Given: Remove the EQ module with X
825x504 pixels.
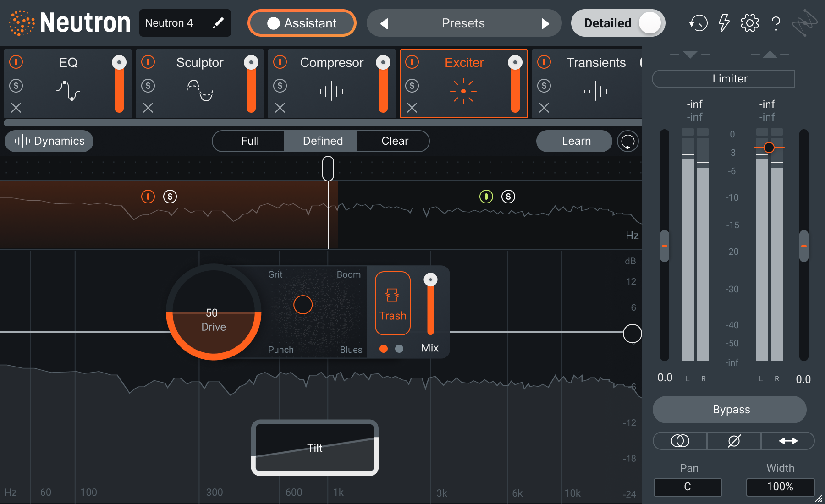Looking at the screenshot, I should 16,108.
